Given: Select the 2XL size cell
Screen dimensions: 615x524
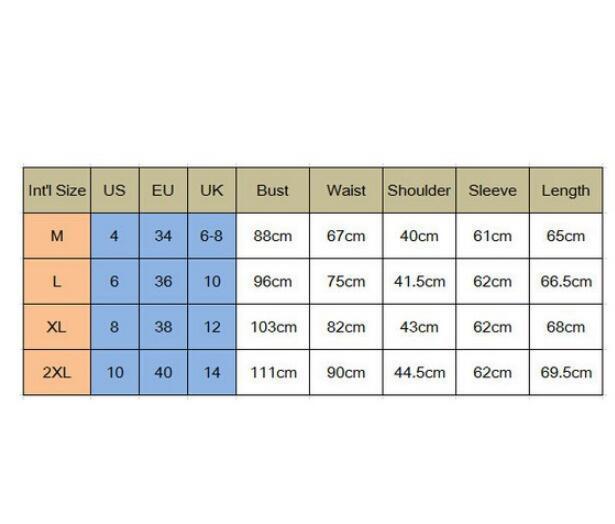Looking at the screenshot, I should (x=57, y=372).
